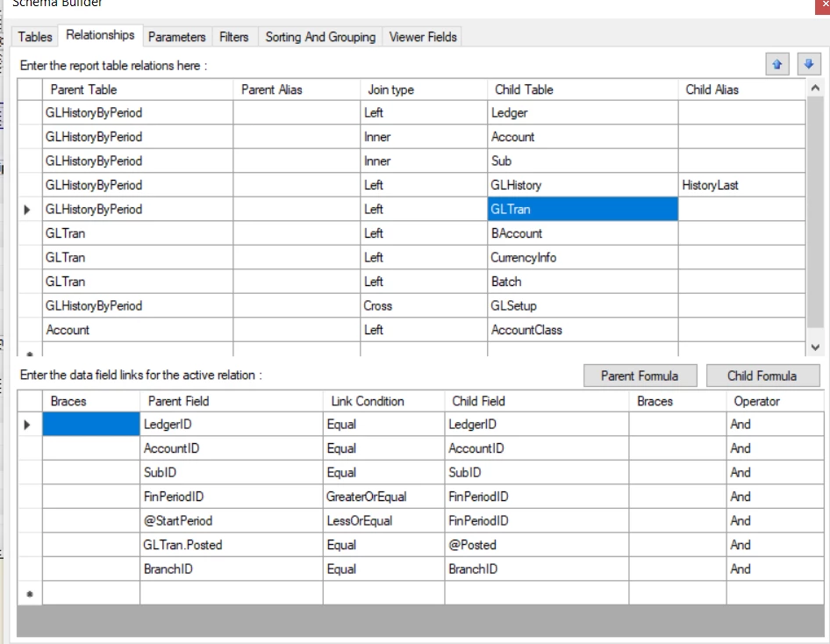Open the Tables tab
Image resolution: width=830 pixels, height=644 pixels.
pyautogui.click(x=35, y=37)
